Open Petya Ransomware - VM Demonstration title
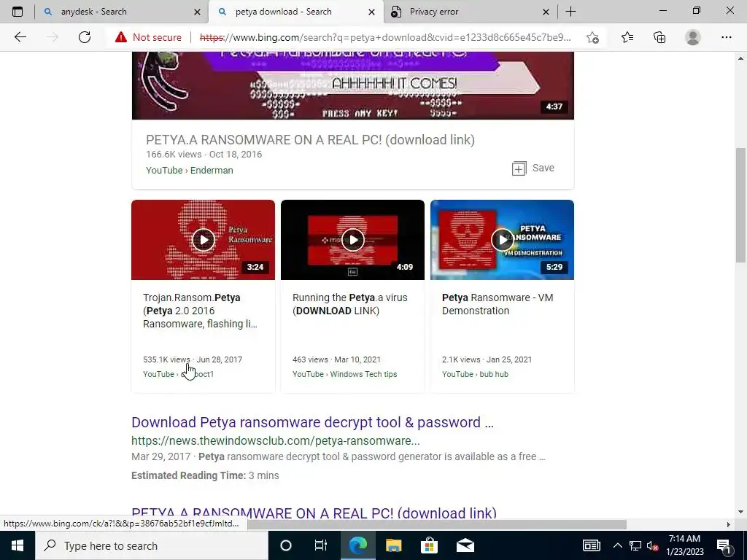This screenshot has width=747, height=560. pos(498,304)
